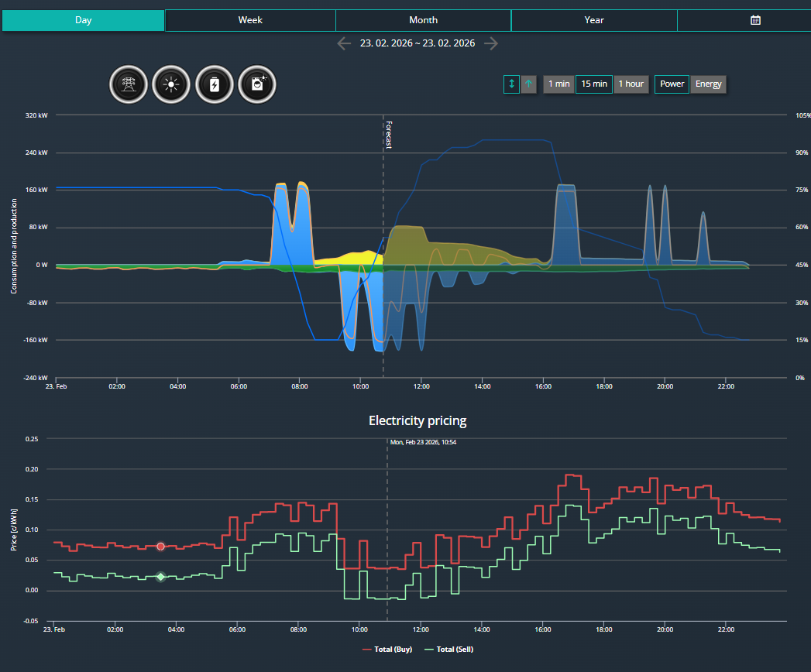The height and width of the screenshot is (672, 811).
Task: Select the single up arrow mode
Action: pos(528,84)
